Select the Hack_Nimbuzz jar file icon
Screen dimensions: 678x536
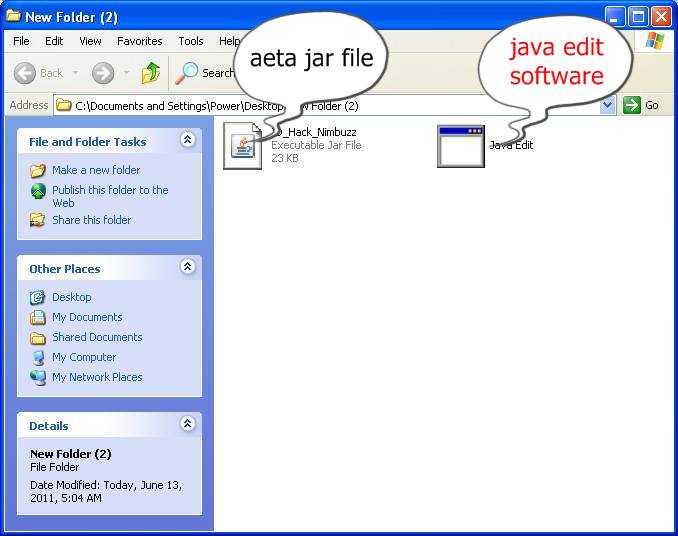click(x=243, y=146)
